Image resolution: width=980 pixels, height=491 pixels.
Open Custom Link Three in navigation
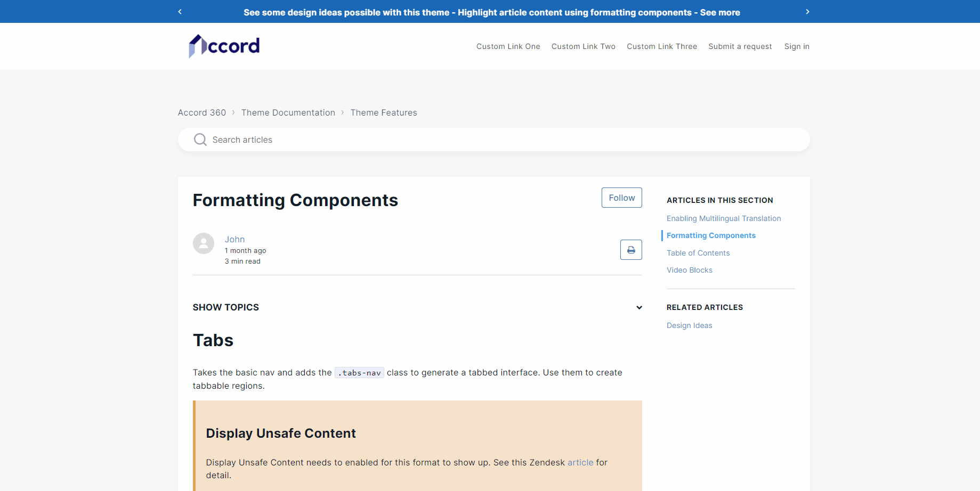pyautogui.click(x=661, y=46)
